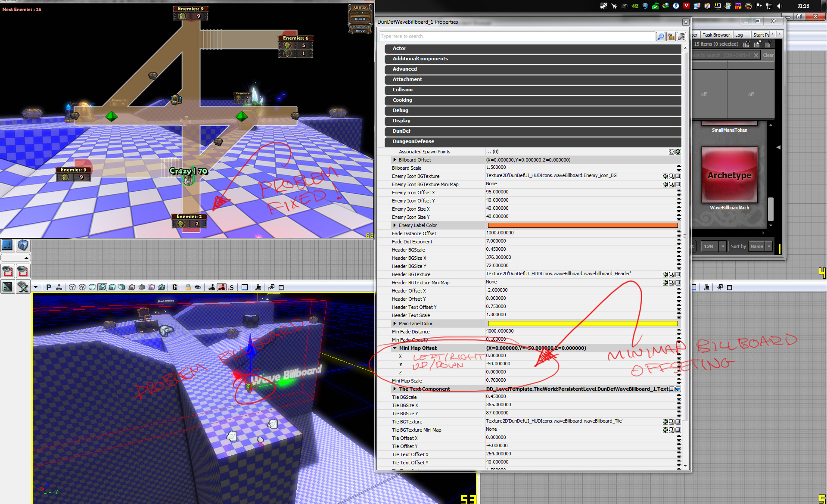Open NVIDIA tray icon
Viewport: 827px width, 504px height.
click(x=635, y=6)
